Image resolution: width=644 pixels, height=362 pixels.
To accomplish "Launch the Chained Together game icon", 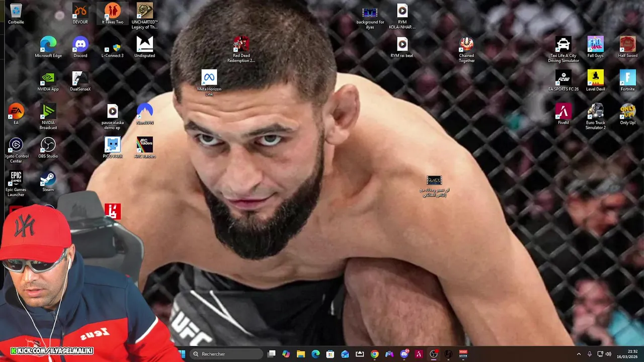I will point(466,49).
